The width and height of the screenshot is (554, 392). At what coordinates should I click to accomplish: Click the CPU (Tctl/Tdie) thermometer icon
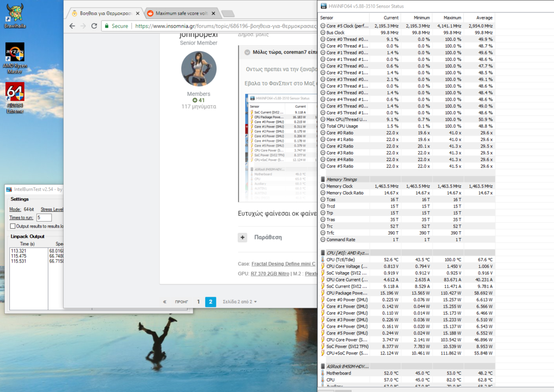click(323, 260)
